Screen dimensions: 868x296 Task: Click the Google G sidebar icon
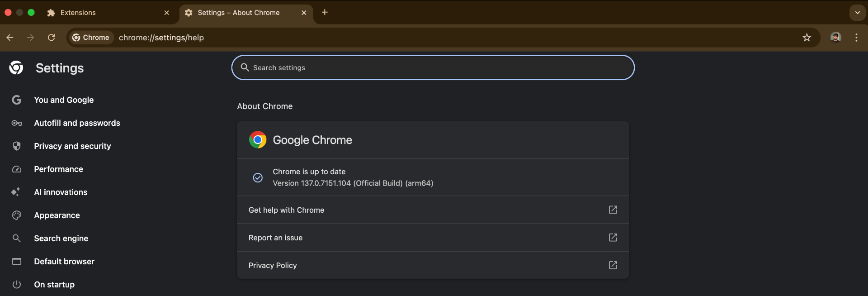pos(17,100)
